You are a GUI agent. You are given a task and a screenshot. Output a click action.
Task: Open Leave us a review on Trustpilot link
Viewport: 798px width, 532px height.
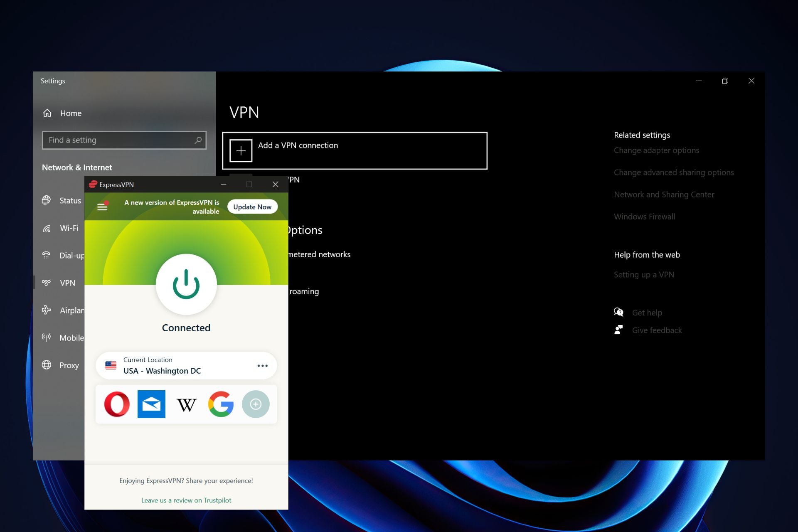(186, 500)
